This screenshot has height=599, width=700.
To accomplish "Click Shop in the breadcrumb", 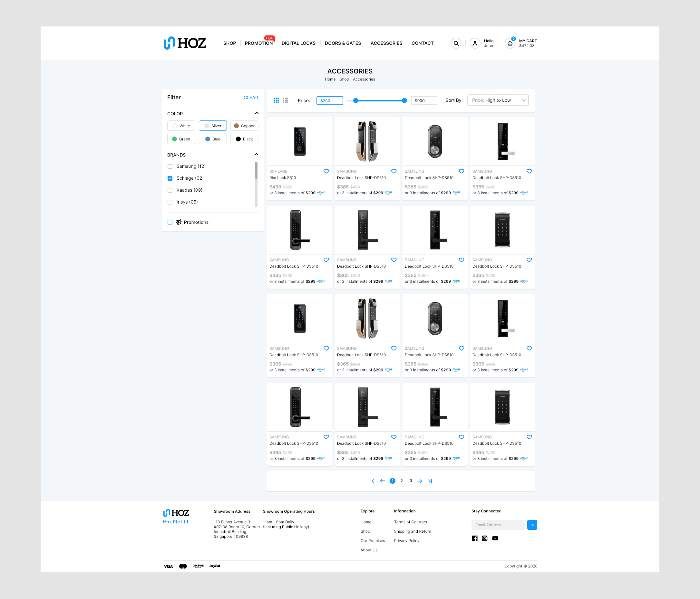I will point(344,79).
